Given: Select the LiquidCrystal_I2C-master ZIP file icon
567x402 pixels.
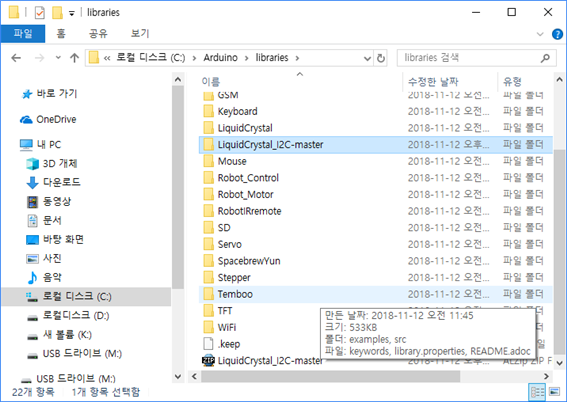Looking at the screenshot, I should point(208,361).
